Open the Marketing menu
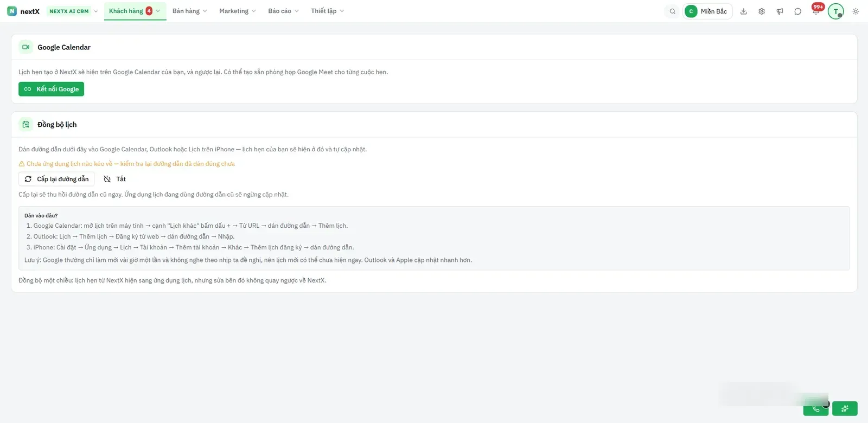Screen dimensions: 868x423 click(x=237, y=11)
